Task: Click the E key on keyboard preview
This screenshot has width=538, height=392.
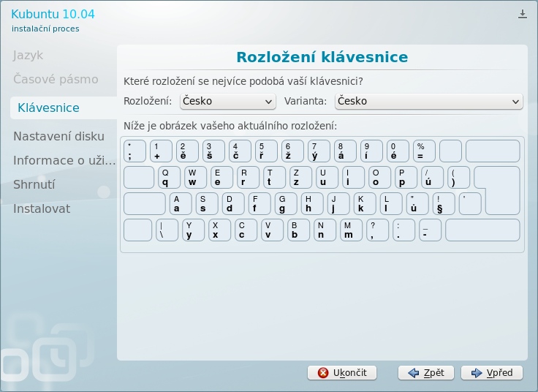Action: (222, 178)
